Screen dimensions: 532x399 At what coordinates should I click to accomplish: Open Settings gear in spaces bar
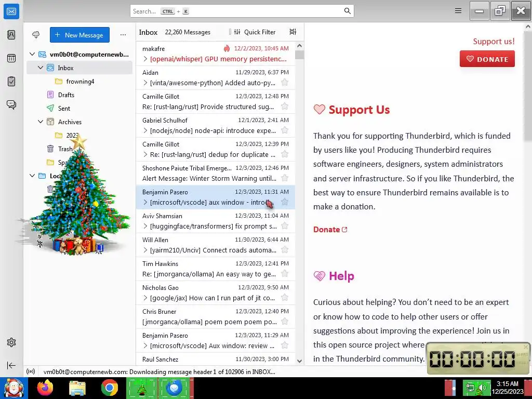click(x=11, y=342)
